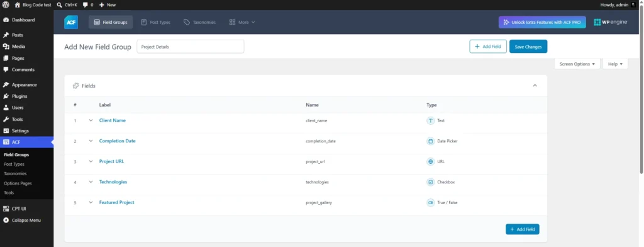Open Media library from the sidebar
The image size is (644, 247).
click(x=26, y=47)
